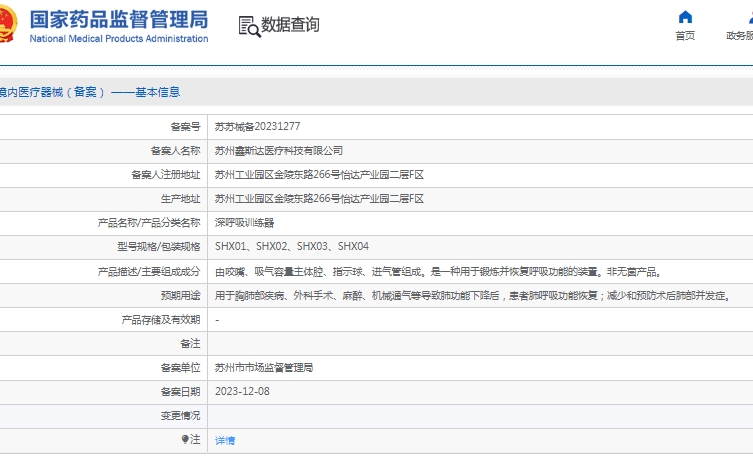The image size is (753, 462).
Task: Go to 首页 via house icon
Action: click(x=685, y=17)
